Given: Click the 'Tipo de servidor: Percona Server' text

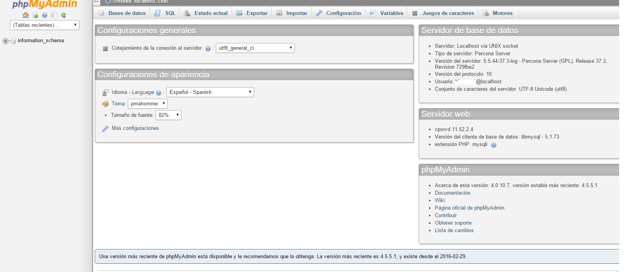Looking at the screenshot, I should click(x=472, y=53).
